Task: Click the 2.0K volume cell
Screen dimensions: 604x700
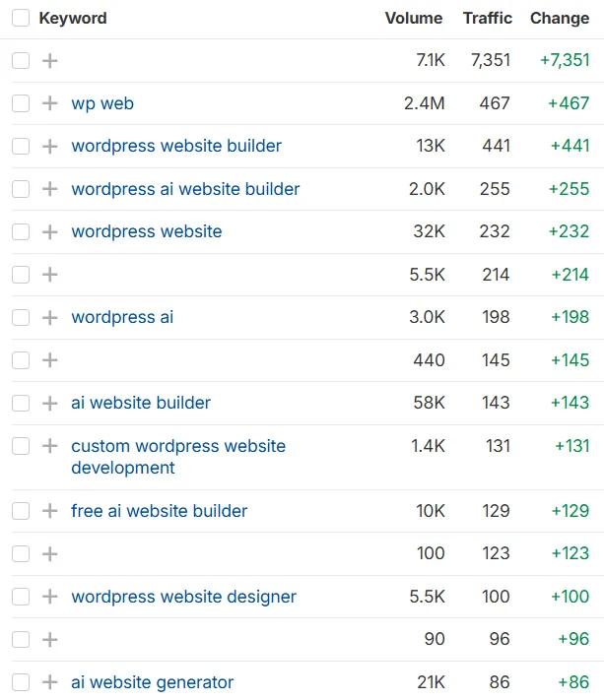Action: (x=427, y=189)
